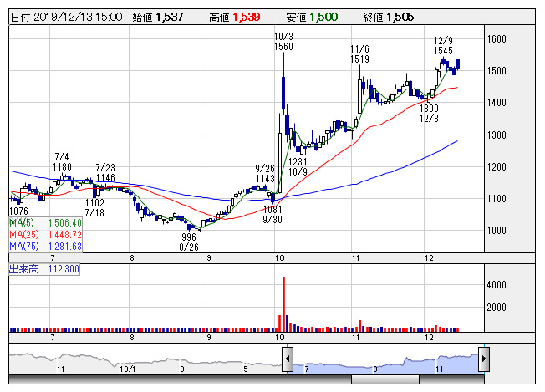Click the horizontal scrollbar thumb below navigator
Image resolution: width=545 pixels, height=392 pixels.
pos(385,379)
